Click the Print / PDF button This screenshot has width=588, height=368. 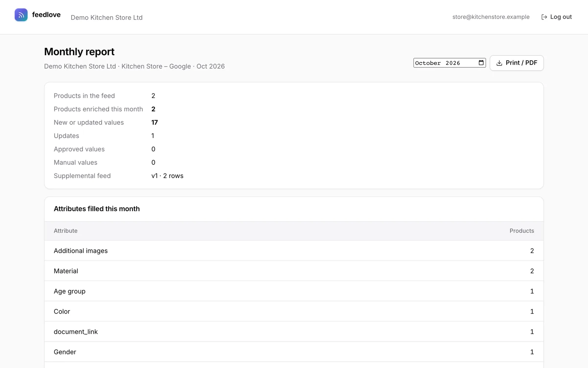click(x=517, y=63)
